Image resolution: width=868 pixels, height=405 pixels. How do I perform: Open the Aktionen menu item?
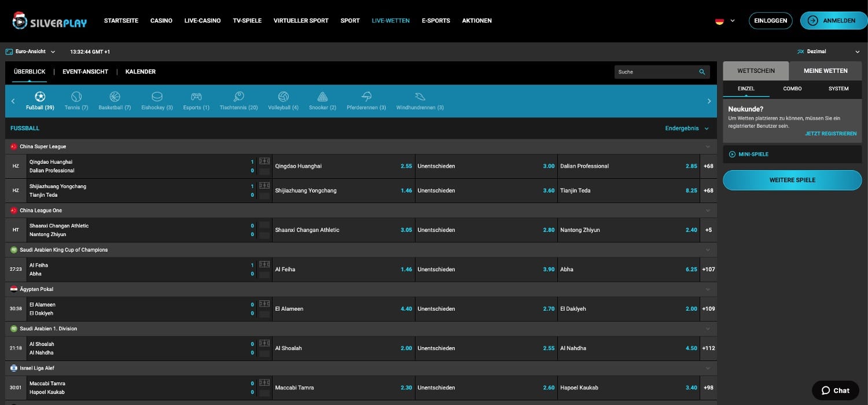pyautogui.click(x=477, y=21)
